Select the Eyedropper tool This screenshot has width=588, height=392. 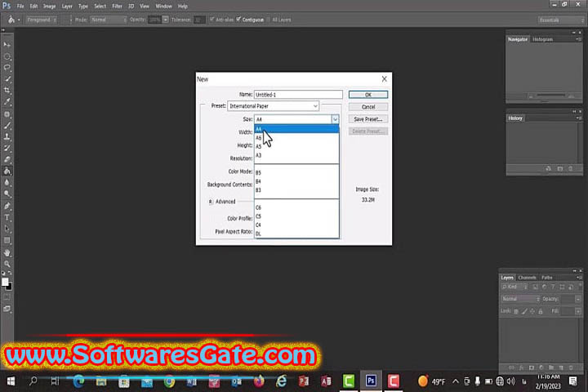tap(7, 102)
